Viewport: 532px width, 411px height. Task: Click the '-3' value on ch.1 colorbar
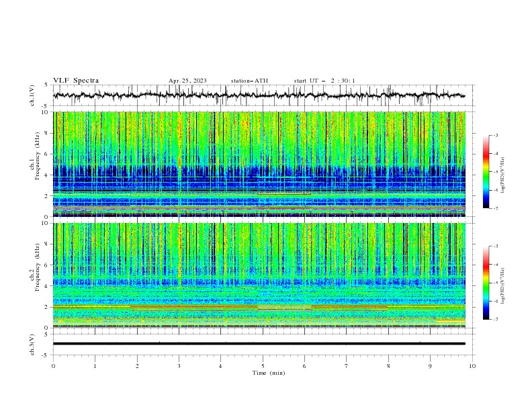coord(496,135)
